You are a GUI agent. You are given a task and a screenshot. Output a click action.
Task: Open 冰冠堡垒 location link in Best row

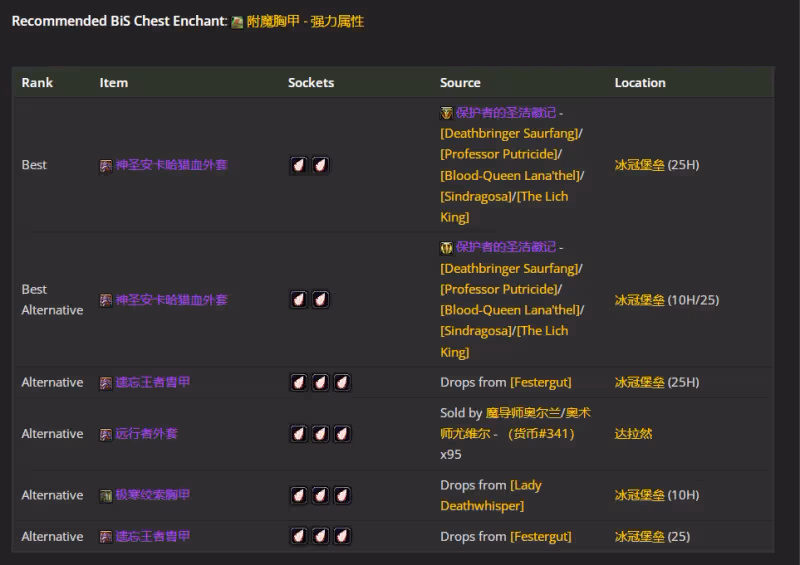click(x=640, y=165)
